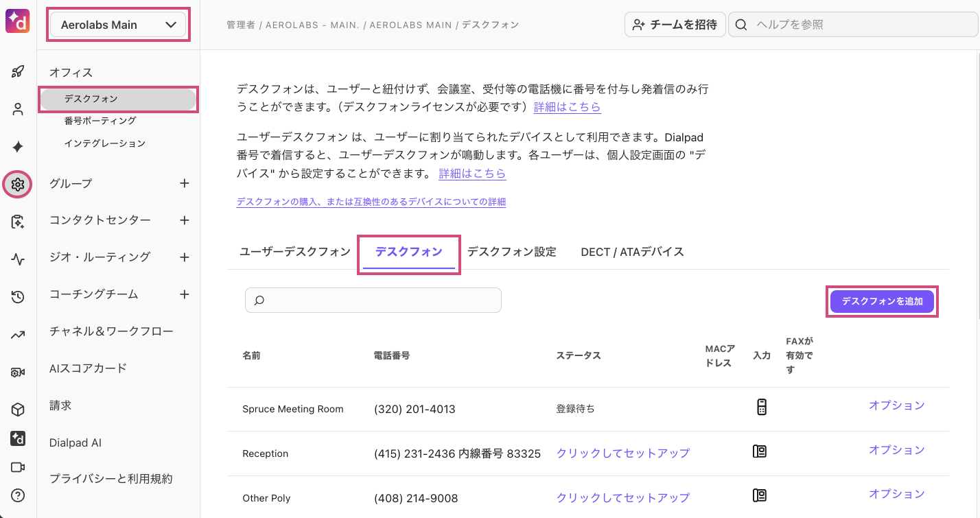Click the AI sparkle icon in sidebar
Viewport: 980px width, 518px height.
tap(18, 147)
